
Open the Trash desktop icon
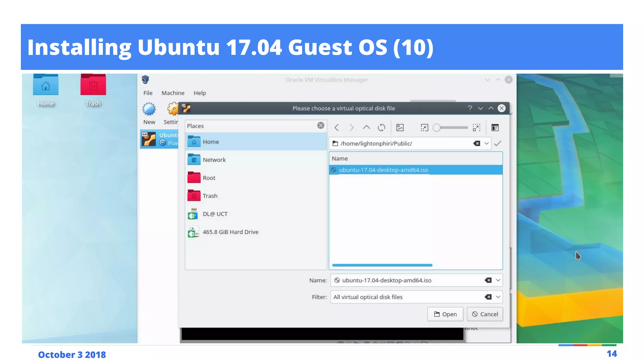[x=93, y=85]
